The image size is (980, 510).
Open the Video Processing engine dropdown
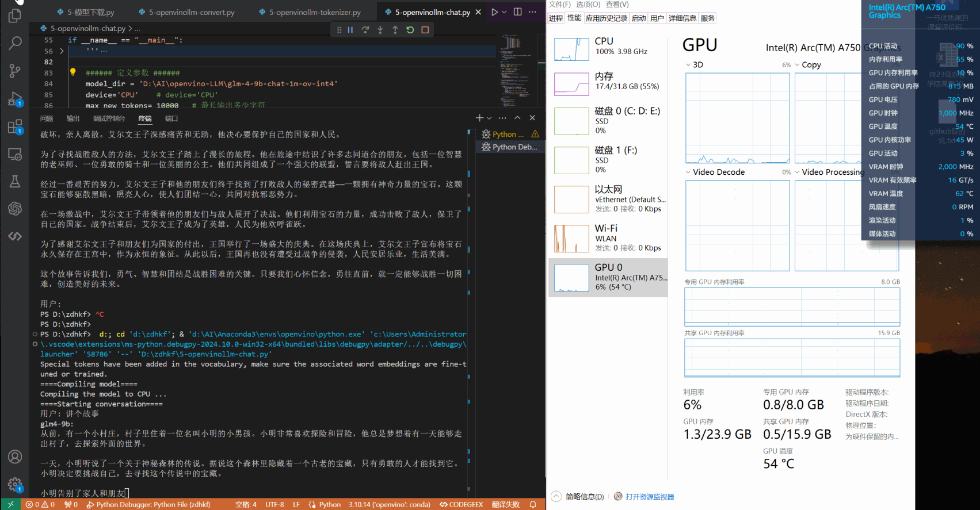(x=797, y=172)
